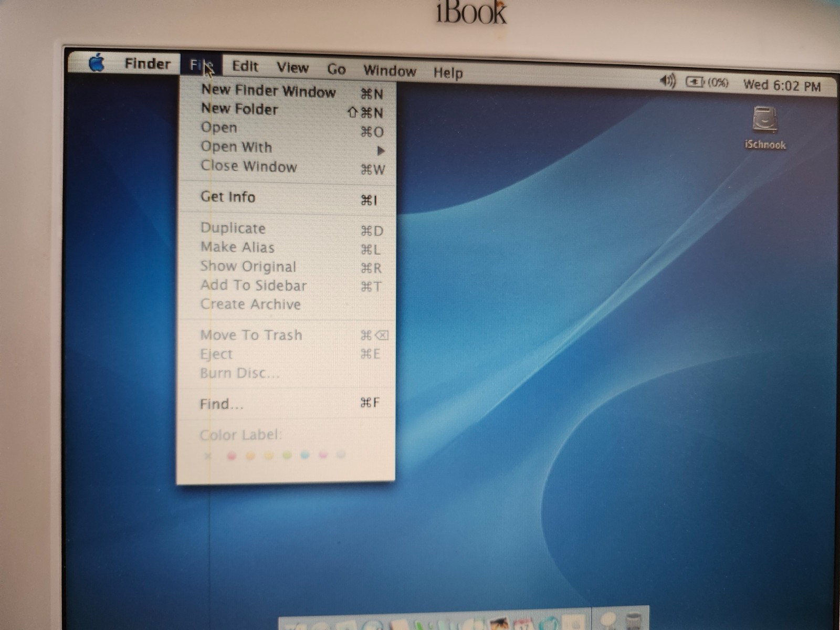Click the Finder application menu
This screenshot has width=840, height=630.
coord(148,64)
